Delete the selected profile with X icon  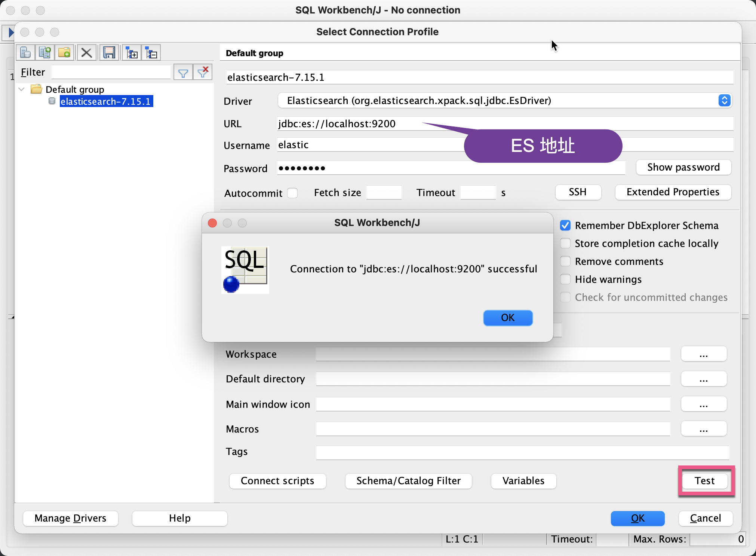click(x=86, y=52)
